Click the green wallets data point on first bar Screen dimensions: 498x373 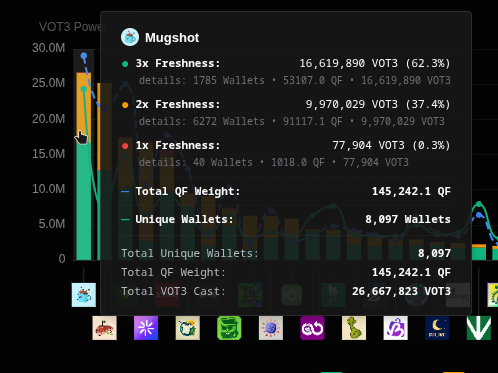[84, 89]
